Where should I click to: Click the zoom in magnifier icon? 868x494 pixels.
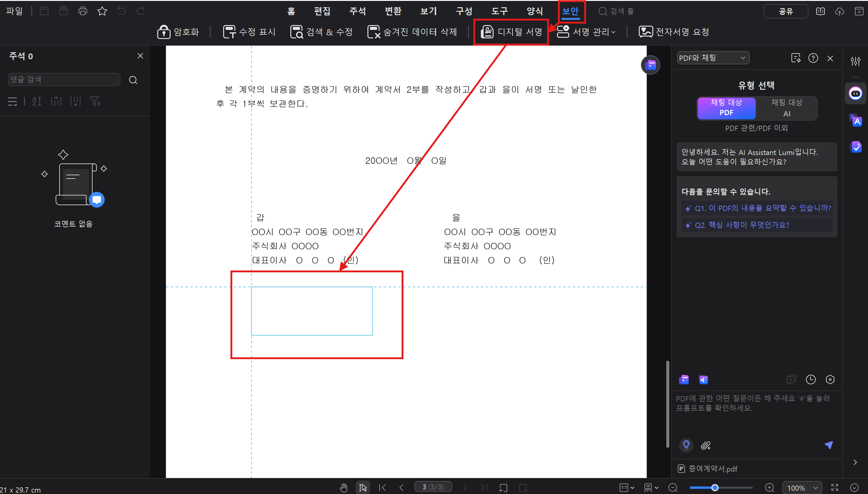769,488
